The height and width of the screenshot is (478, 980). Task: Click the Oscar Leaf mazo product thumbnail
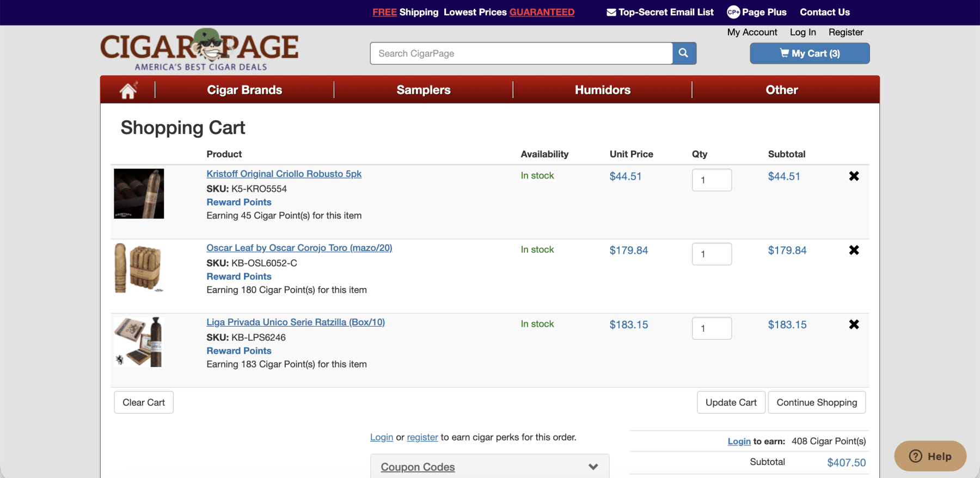139,268
